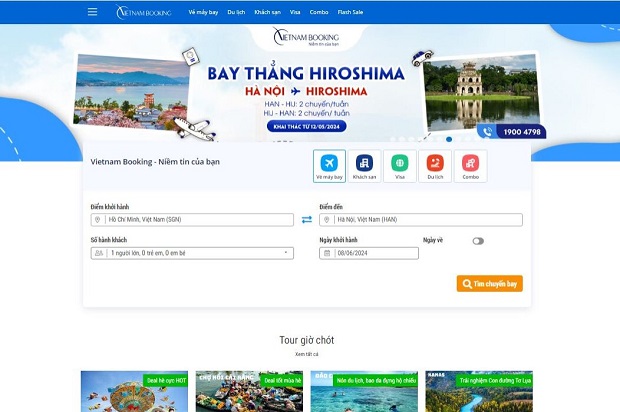This screenshot has width=620, height=412.
Task: Open Vé máy bay menu item
Action: [203, 12]
